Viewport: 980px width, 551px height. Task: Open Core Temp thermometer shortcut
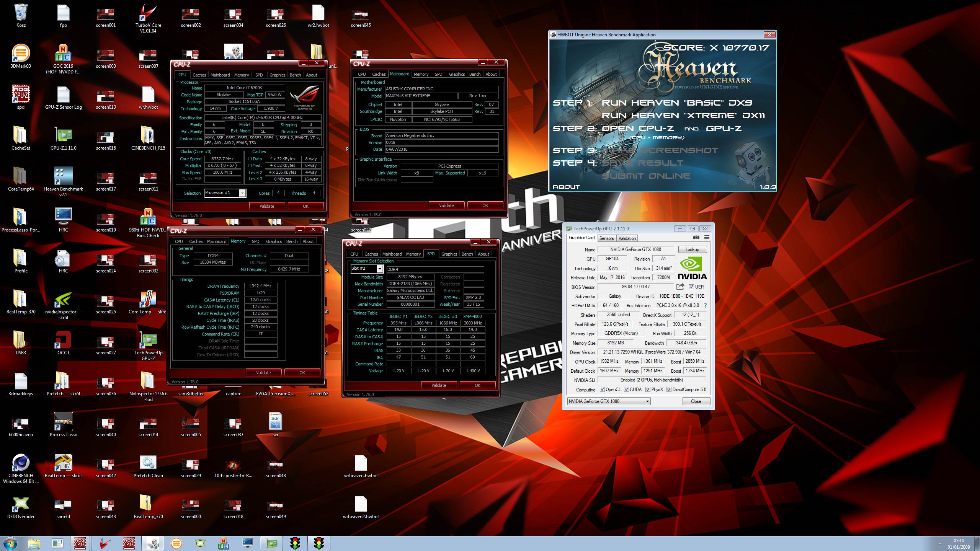click(x=148, y=302)
